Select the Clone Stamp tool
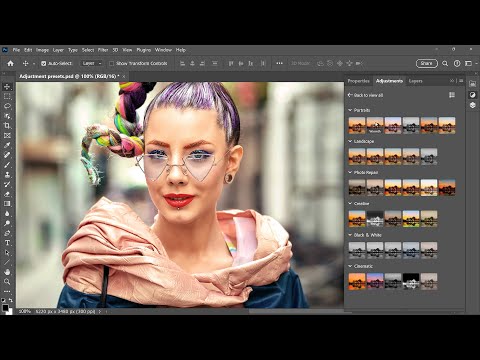This screenshot has height=360, width=480. (x=7, y=174)
